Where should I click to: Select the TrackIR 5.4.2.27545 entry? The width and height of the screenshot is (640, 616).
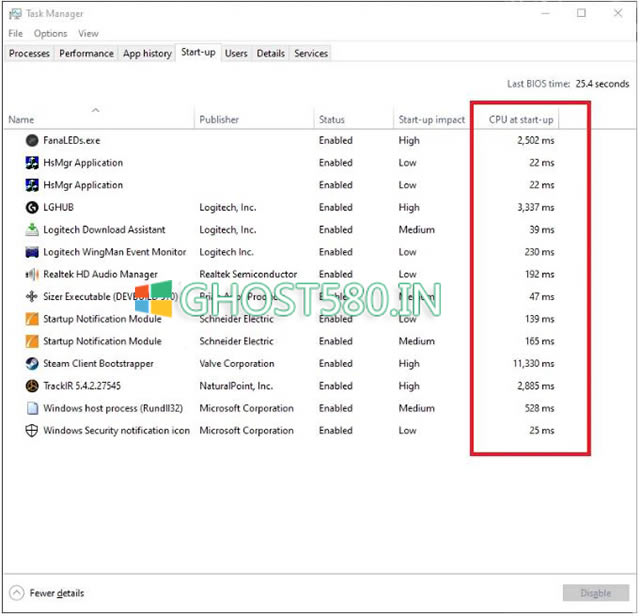click(x=82, y=386)
